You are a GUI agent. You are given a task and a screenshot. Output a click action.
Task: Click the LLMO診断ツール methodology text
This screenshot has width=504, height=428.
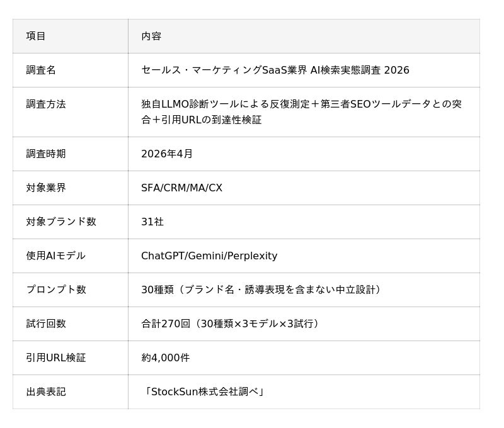[x=301, y=111]
